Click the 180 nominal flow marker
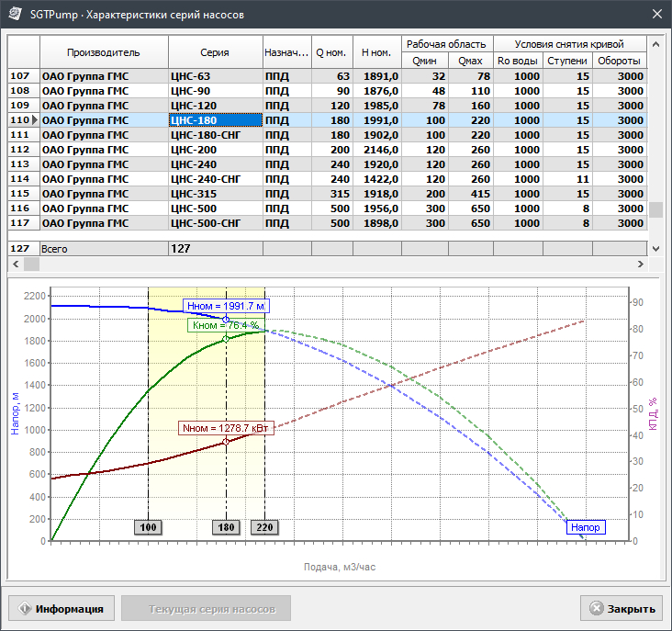Image resolution: width=672 pixels, height=631 pixels. point(226,527)
